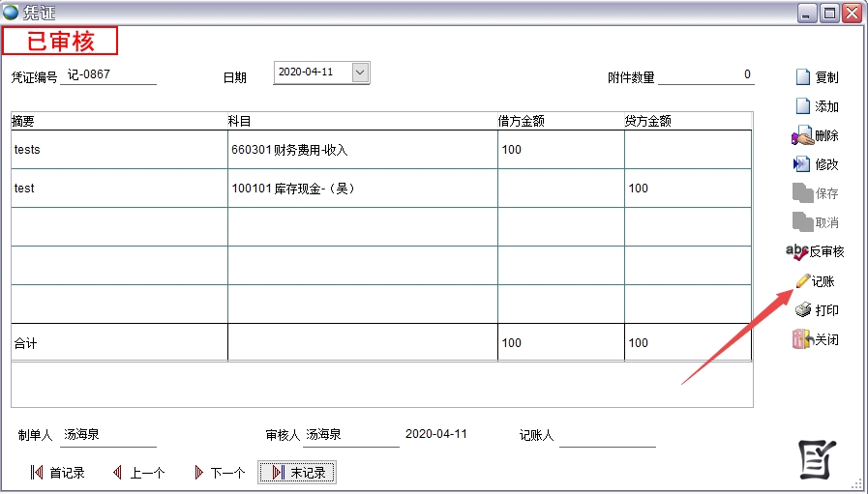The height and width of the screenshot is (494, 868).
Task: Click the 删除 (delete) voucher icon
Action: 802,136
